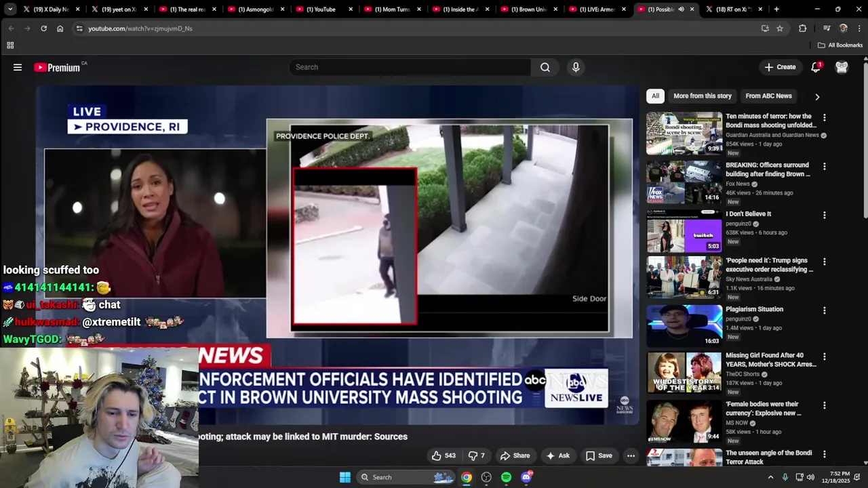Open the YouTube guide hamburger menu
The image size is (868, 488).
(18, 67)
